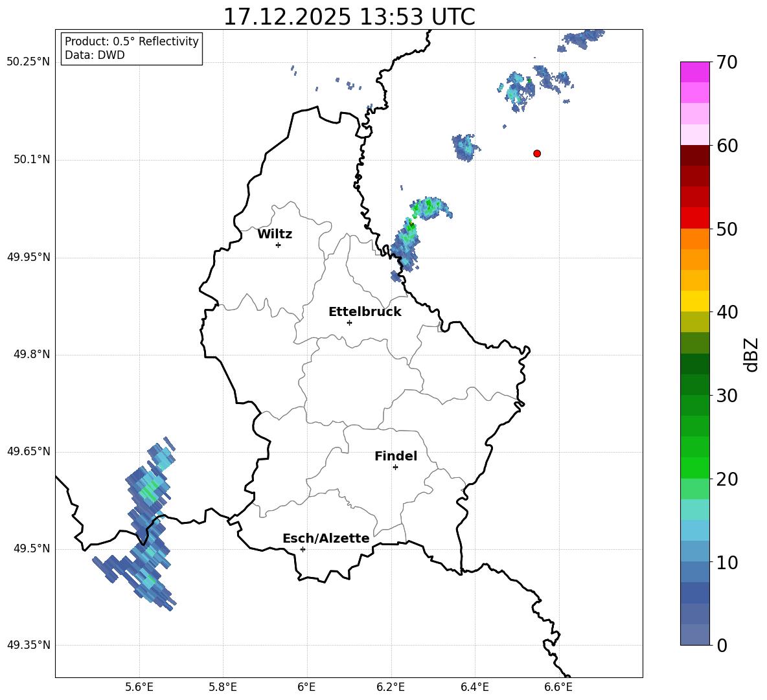Click the Wiltz cross marker
This screenshot has width=767, height=700.
tap(279, 245)
